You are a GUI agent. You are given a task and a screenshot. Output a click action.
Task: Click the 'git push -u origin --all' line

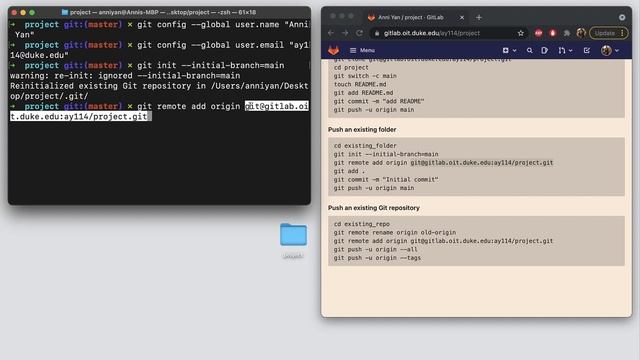coord(376,249)
